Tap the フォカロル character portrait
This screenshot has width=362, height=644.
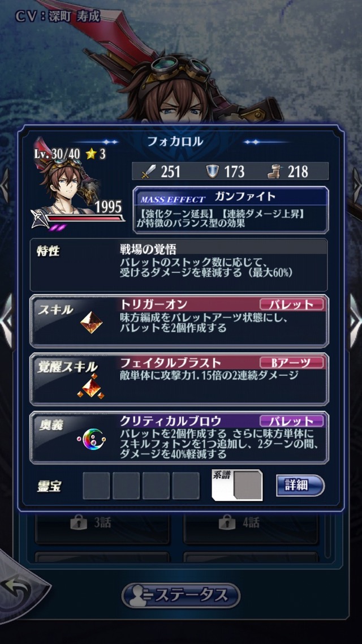(69, 185)
